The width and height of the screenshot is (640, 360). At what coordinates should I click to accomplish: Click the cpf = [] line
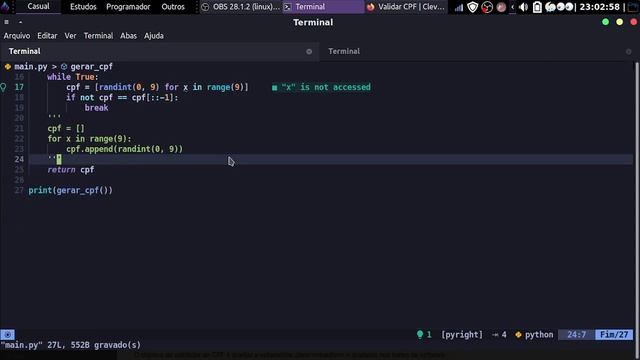[66, 128]
